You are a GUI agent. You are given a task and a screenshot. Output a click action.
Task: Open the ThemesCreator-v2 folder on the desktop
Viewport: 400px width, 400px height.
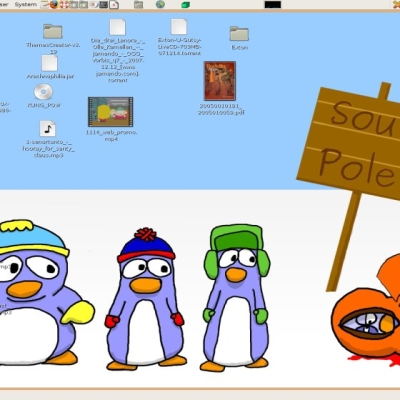pos(53,31)
